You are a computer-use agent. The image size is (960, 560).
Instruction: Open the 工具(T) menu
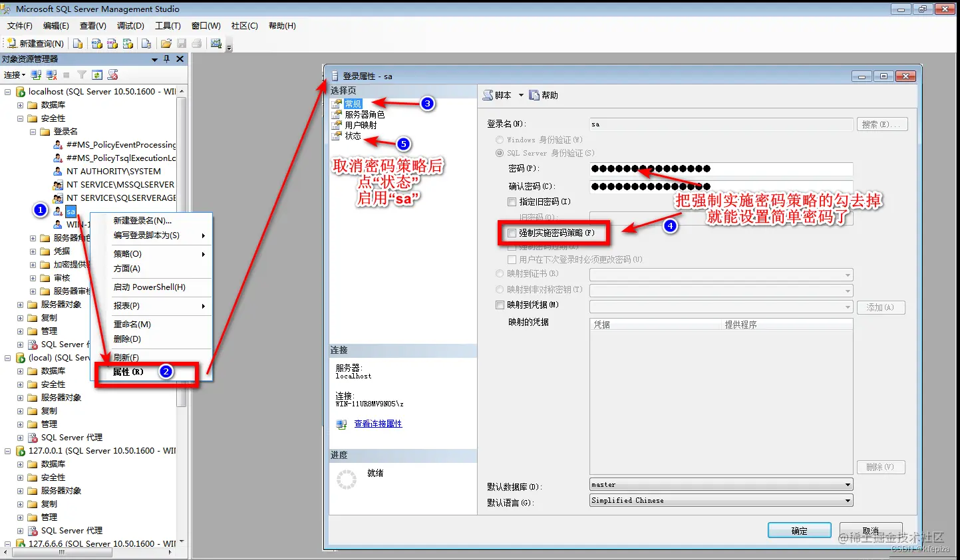pyautogui.click(x=168, y=26)
